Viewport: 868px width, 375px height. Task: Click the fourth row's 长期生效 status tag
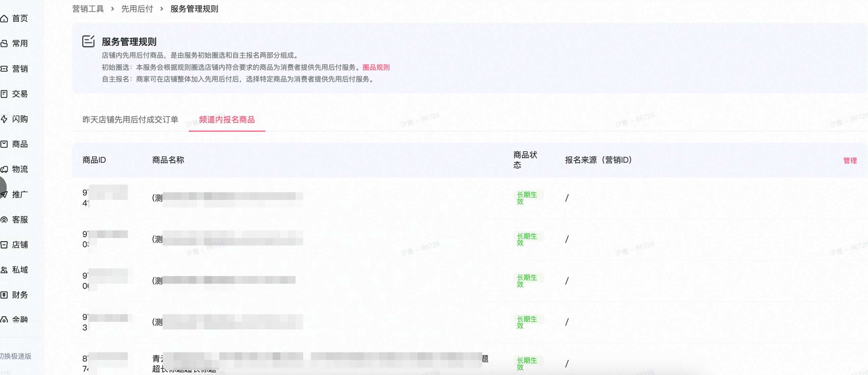[x=528, y=322]
